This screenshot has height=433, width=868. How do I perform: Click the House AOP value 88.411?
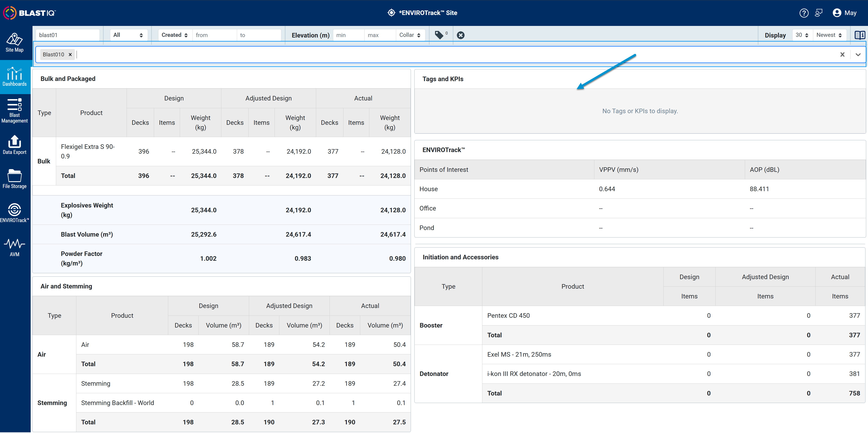click(759, 189)
